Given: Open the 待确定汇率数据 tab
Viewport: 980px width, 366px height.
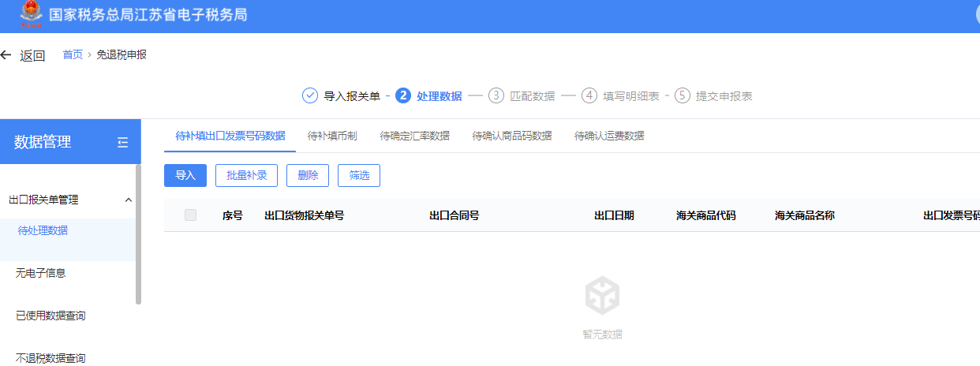Looking at the screenshot, I should (414, 136).
